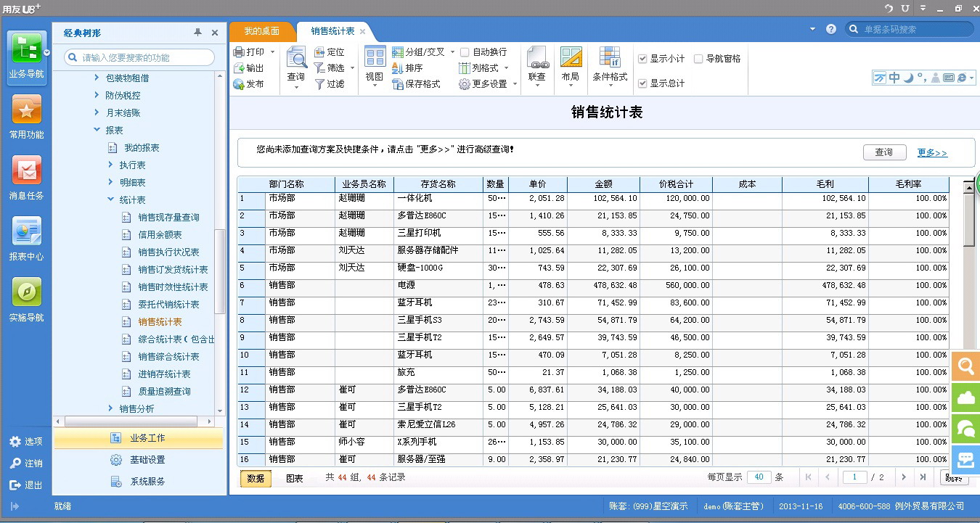Toggle 显示小计 checkbox
980x523 pixels.
click(642, 59)
